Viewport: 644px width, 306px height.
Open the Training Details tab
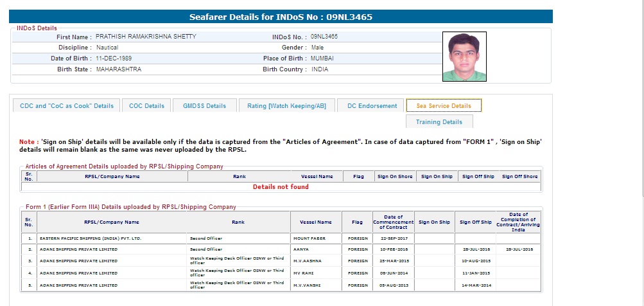click(x=439, y=122)
